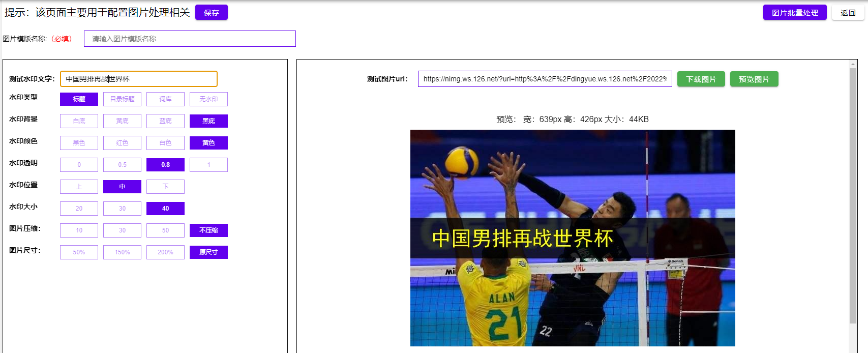Focus the 图片模版名称 template name field
Image resolution: width=868 pixels, height=353 pixels.
[190, 39]
